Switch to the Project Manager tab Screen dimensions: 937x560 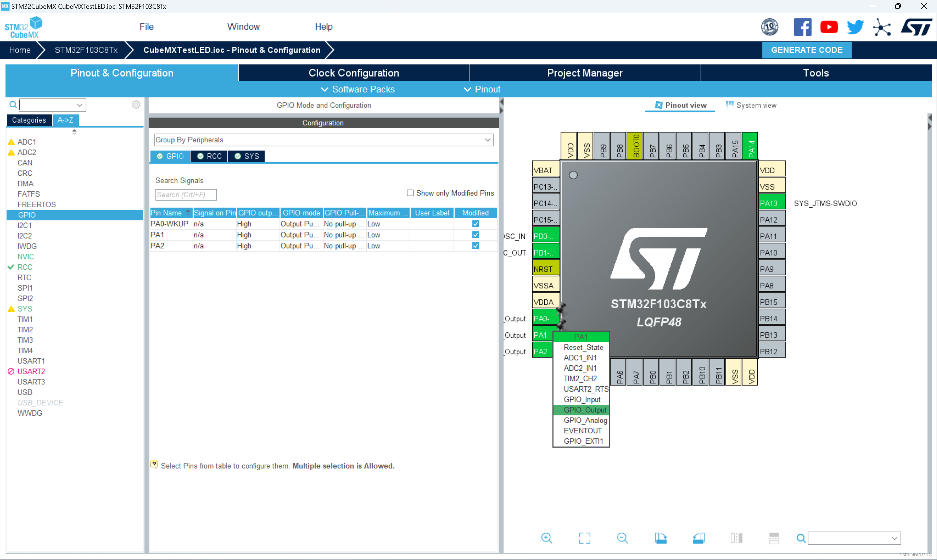pos(585,72)
